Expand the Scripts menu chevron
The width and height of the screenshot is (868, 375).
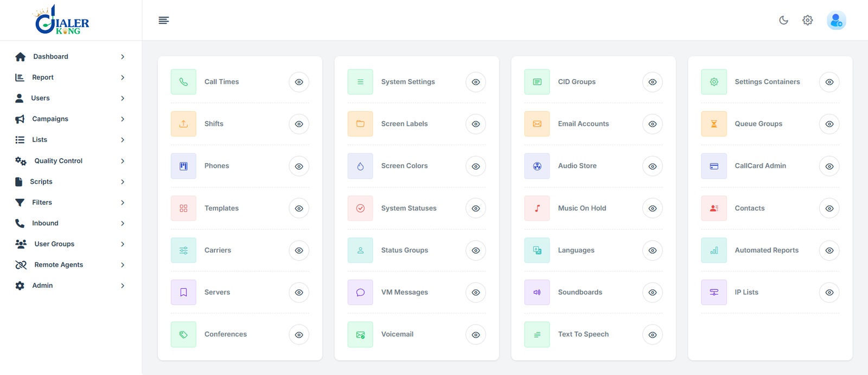pyautogui.click(x=123, y=182)
